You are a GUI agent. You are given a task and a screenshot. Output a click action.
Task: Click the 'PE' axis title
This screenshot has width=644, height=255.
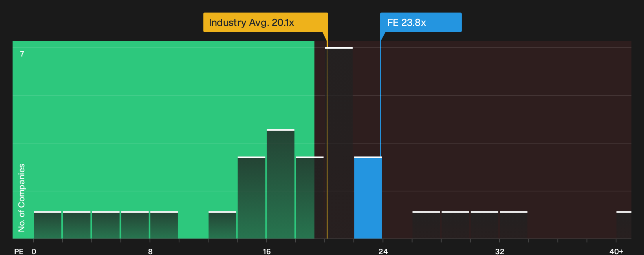coord(19,251)
